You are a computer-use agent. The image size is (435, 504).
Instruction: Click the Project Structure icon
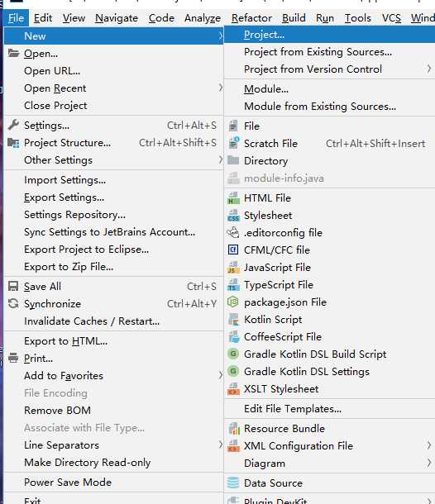(x=13, y=142)
